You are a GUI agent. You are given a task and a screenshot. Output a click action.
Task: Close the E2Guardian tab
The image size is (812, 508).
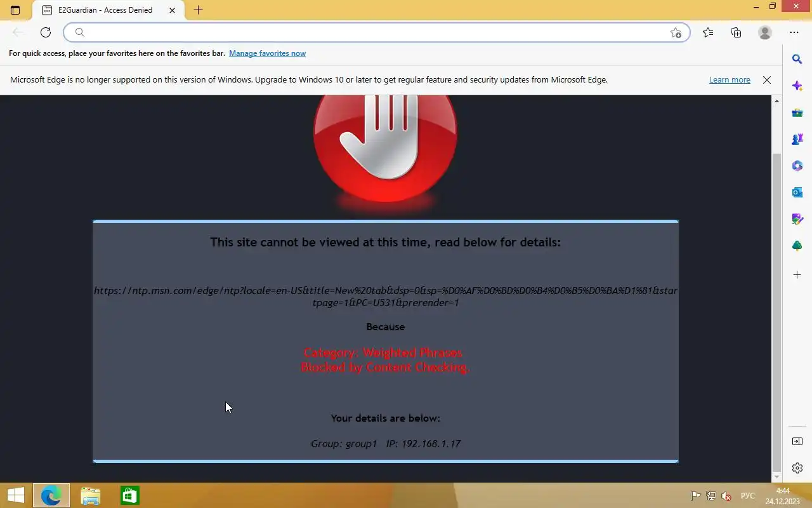pyautogui.click(x=172, y=10)
